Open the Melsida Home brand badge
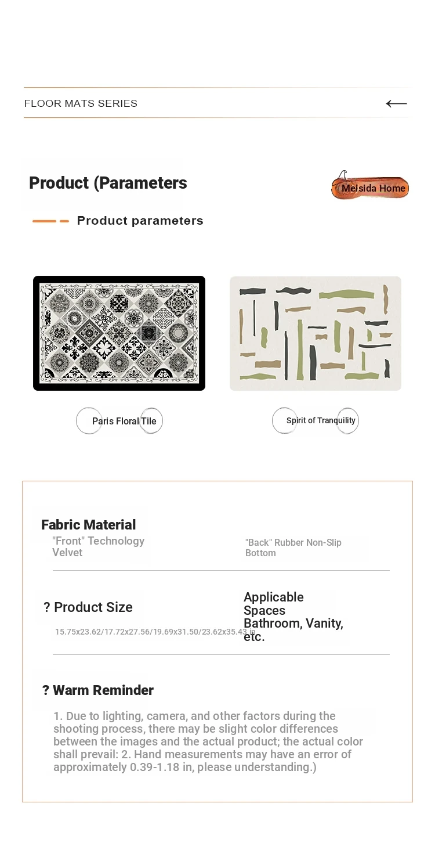This screenshot has height=868, width=435. click(370, 186)
